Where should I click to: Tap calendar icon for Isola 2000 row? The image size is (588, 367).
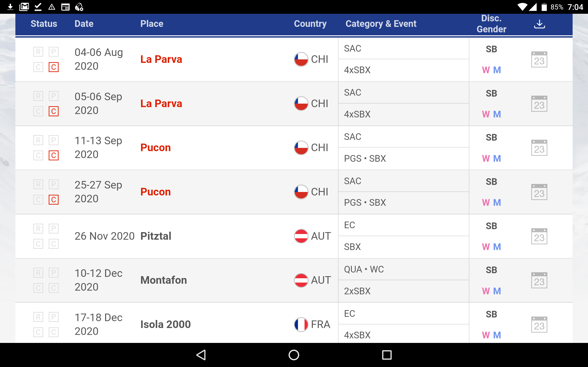click(539, 325)
